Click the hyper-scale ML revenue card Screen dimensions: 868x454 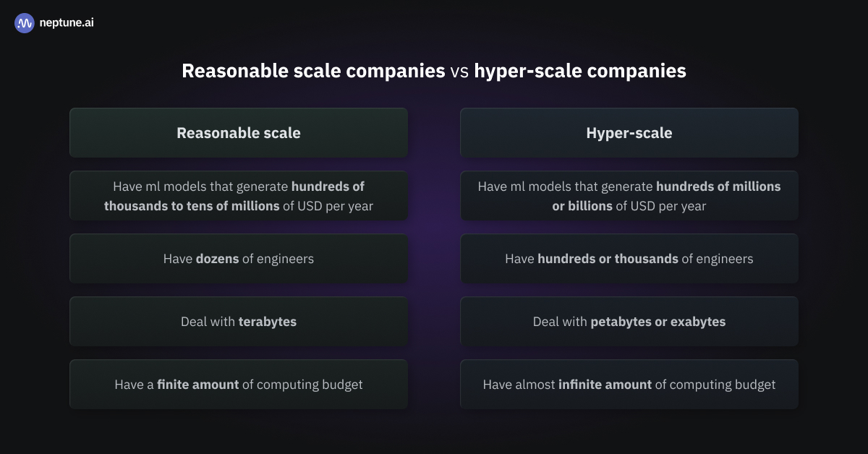coord(629,196)
